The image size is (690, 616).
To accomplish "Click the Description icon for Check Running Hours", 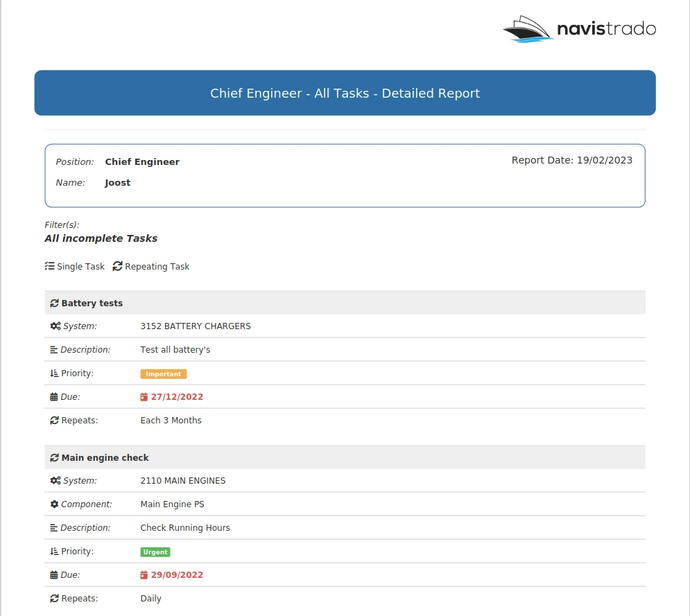I will [x=53, y=527].
